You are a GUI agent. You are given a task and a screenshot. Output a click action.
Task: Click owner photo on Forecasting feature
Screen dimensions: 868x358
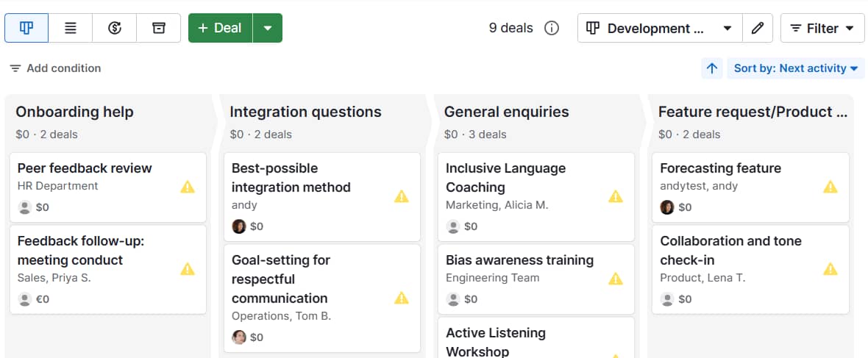coord(667,207)
